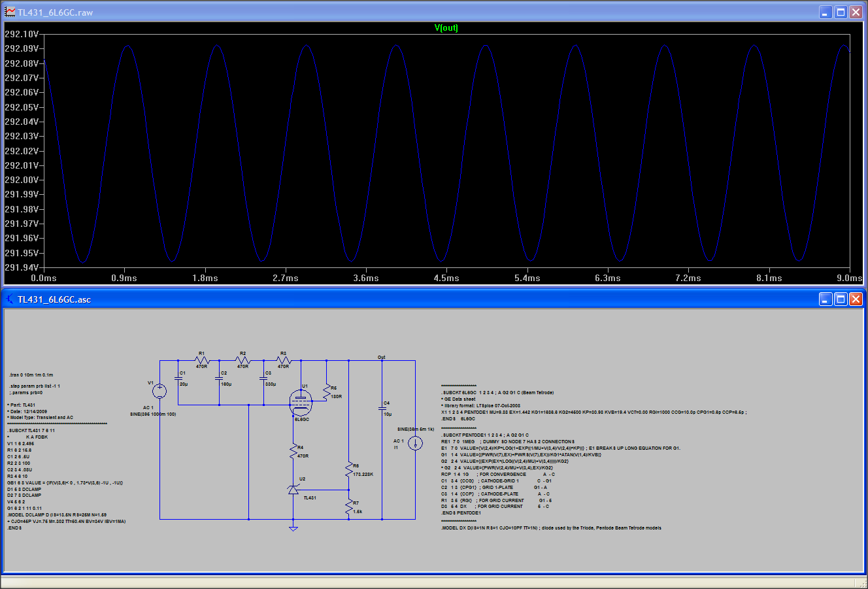Screen dimensions: 868x589
Task: Click the 292.00V vertical axis label
Action: [x=22, y=180]
